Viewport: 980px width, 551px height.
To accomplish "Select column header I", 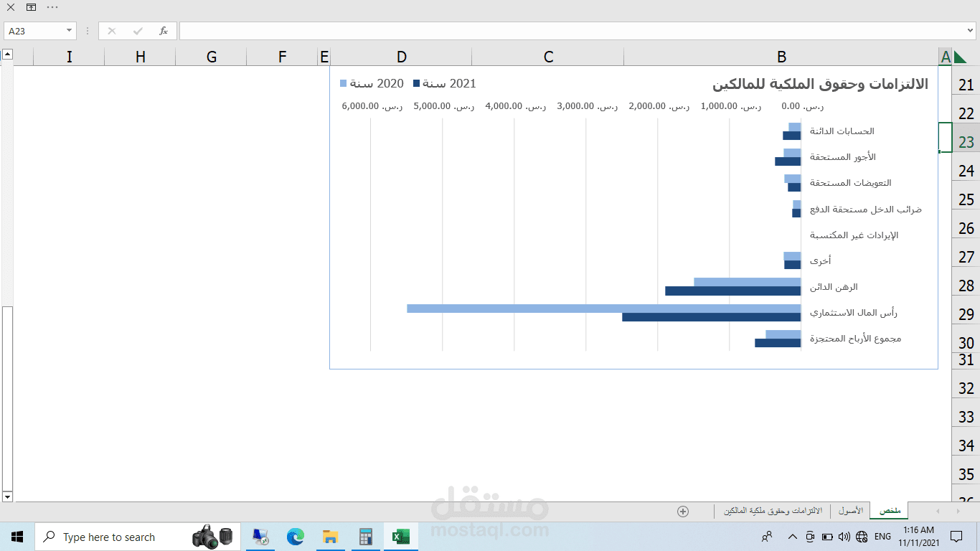I will coord(69,57).
